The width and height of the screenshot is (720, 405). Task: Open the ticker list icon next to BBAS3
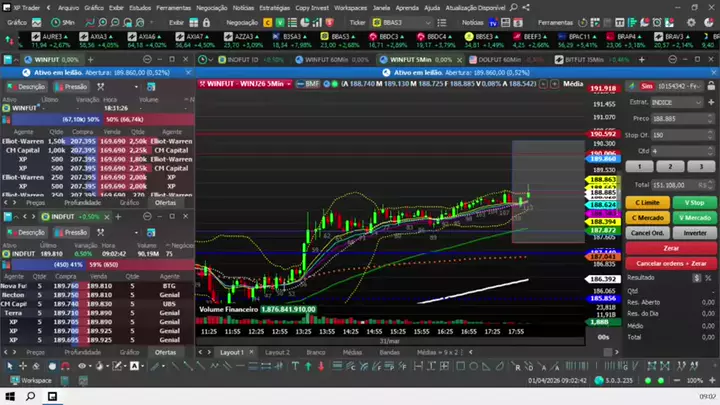(442, 22)
